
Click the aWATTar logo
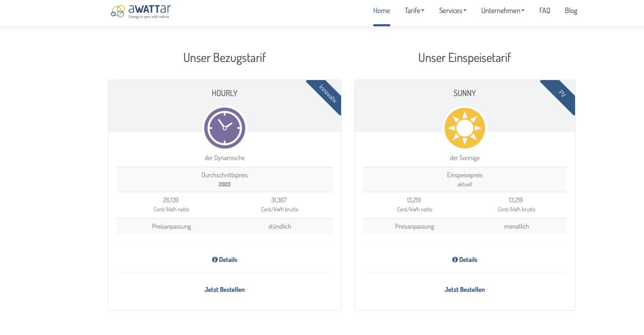point(141,11)
